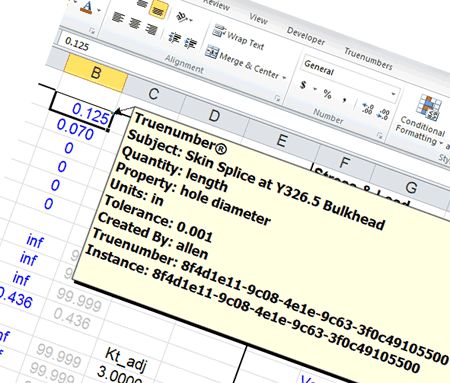
Task: Click the Percent Style icon
Action: 327,94
